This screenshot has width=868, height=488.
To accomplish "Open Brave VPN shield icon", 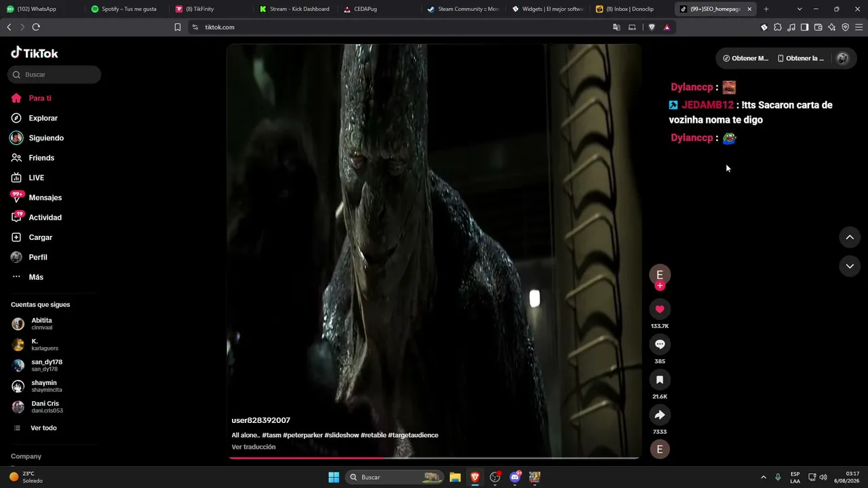I will (846, 27).
